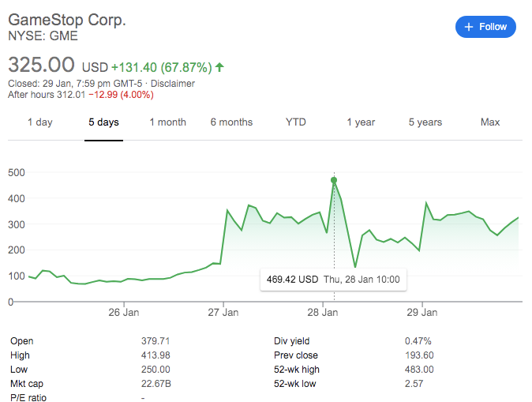Click the Mkt cap label
This screenshot has height=402, width=532.
tap(27, 384)
